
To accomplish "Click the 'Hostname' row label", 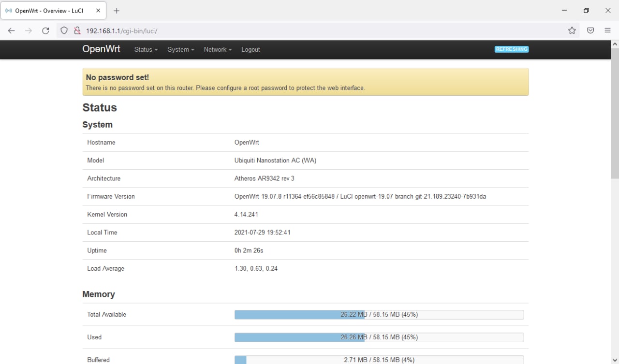I will pyautogui.click(x=101, y=143).
